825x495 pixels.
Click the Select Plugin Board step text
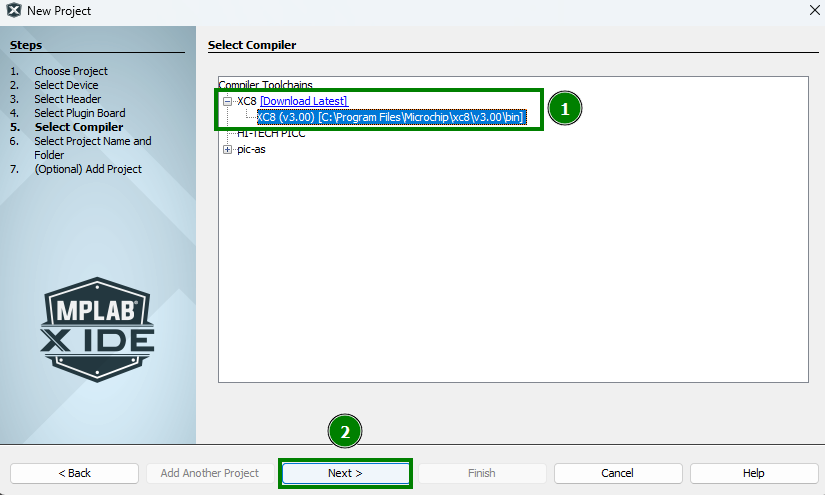click(79, 113)
